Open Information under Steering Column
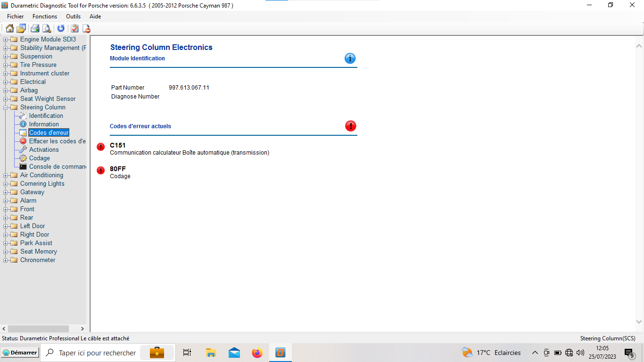Viewport: 644px width, 362px height. (44, 124)
